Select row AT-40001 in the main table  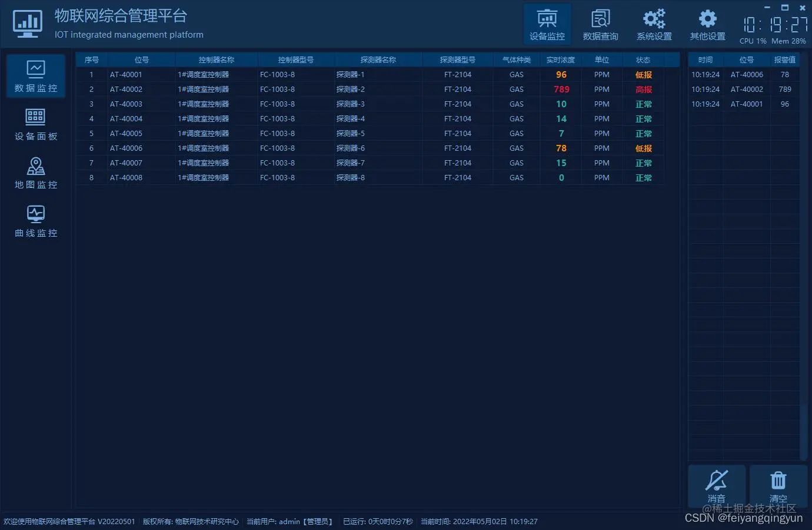(370, 75)
